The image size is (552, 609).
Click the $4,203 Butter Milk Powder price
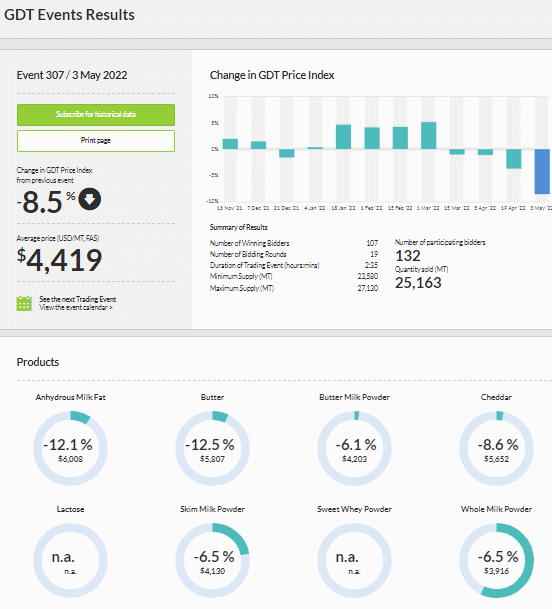click(354, 459)
